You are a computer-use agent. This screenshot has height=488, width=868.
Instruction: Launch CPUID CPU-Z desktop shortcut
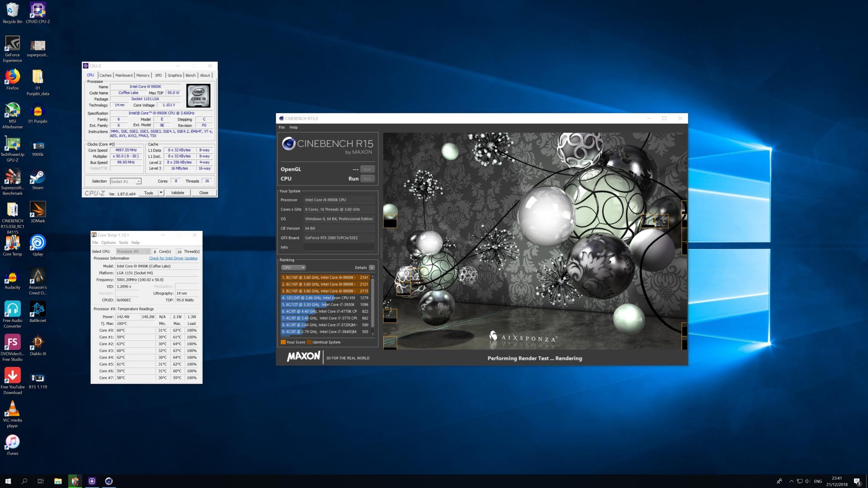point(38,13)
